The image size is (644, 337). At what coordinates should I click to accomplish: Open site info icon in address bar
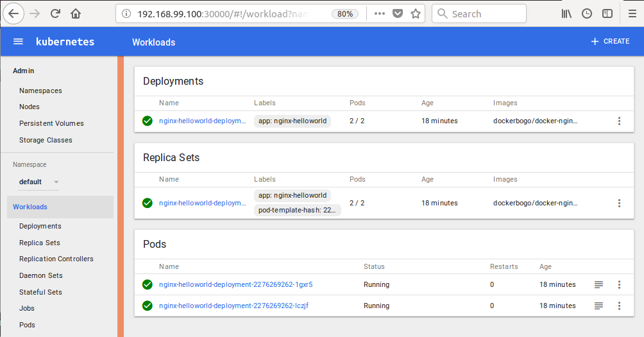click(x=126, y=13)
